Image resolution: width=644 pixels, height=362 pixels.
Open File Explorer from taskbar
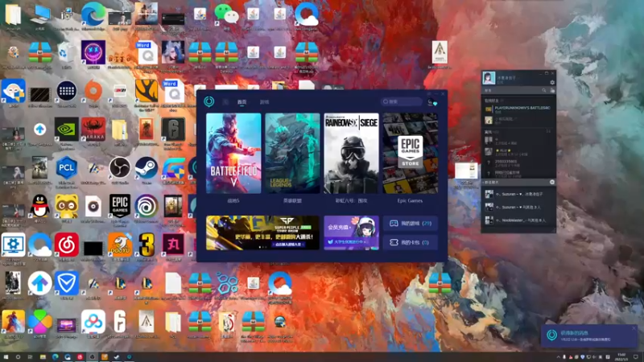43,357
